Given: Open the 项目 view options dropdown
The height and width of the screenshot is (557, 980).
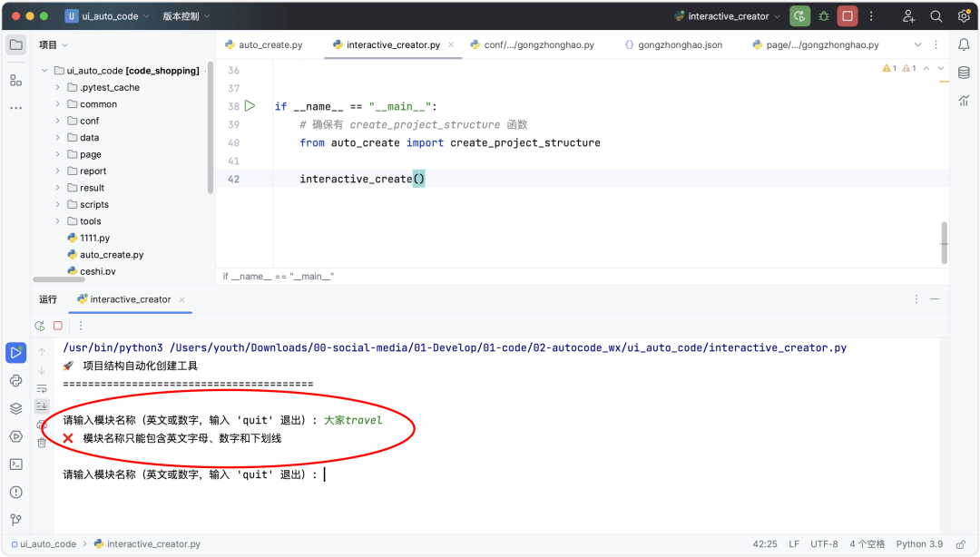Looking at the screenshot, I should pyautogui.click(x=54, y=45).
